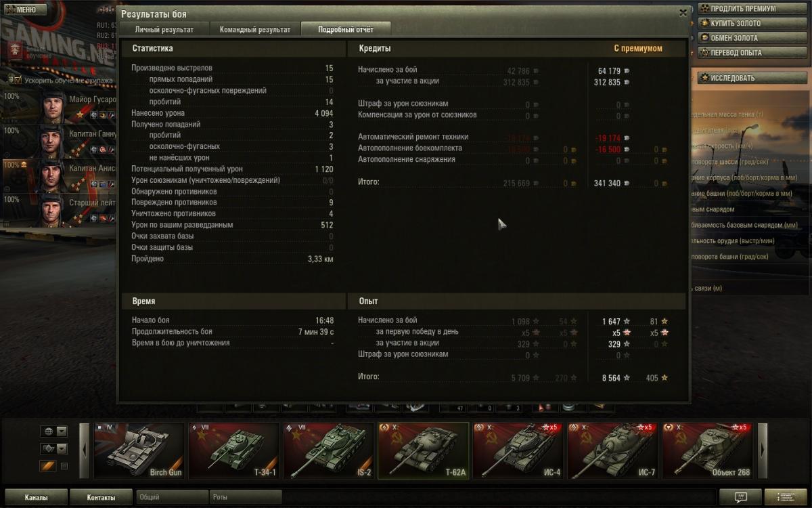
Task: Toggle checkbox beside orange filter icon
Action: click(64, 466)
